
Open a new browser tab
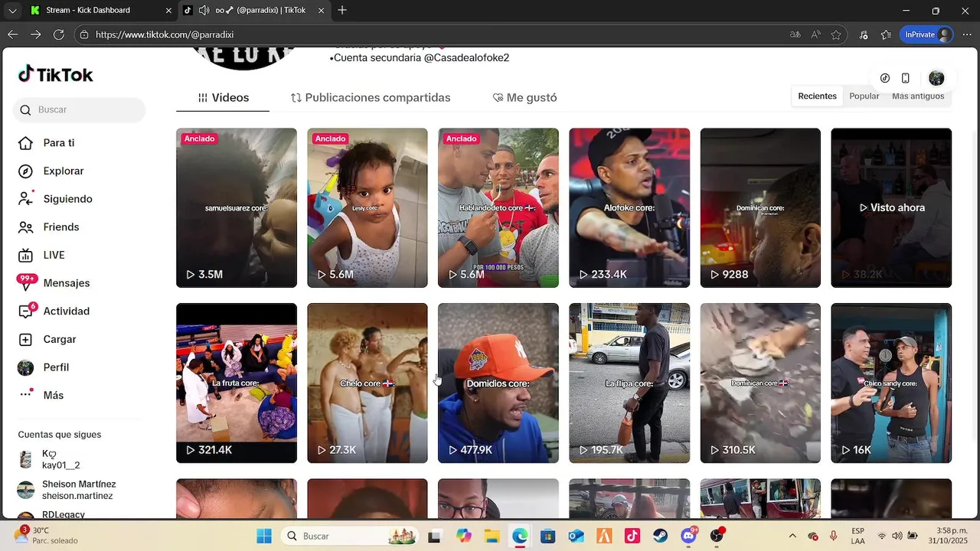pyautogui.click(x=342, y=11)
